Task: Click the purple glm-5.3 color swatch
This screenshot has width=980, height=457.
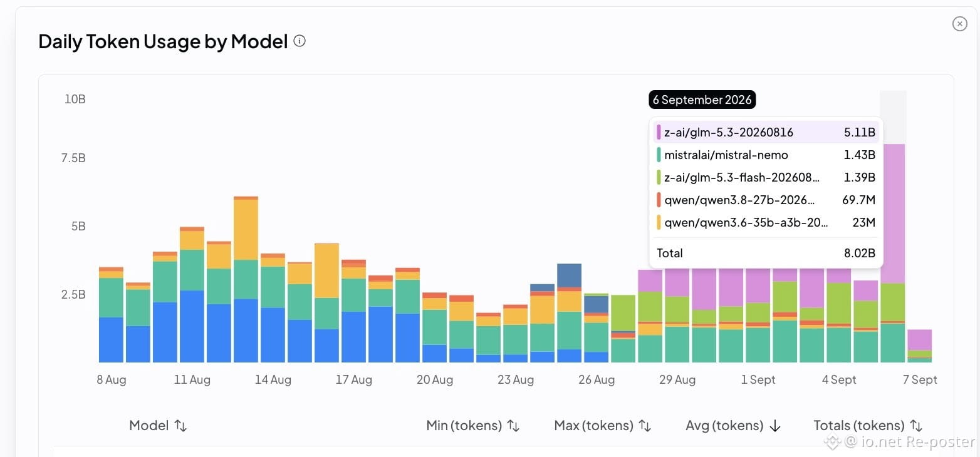Action: point(659,132)
